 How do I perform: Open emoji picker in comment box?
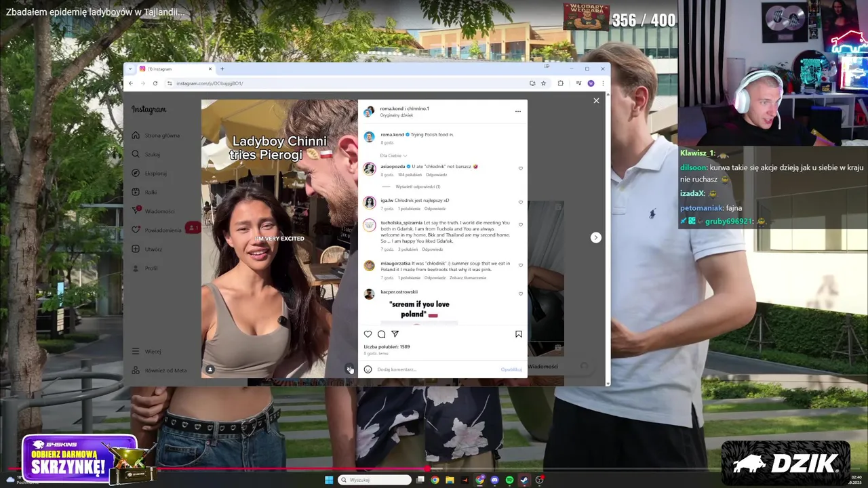[368, 369]
